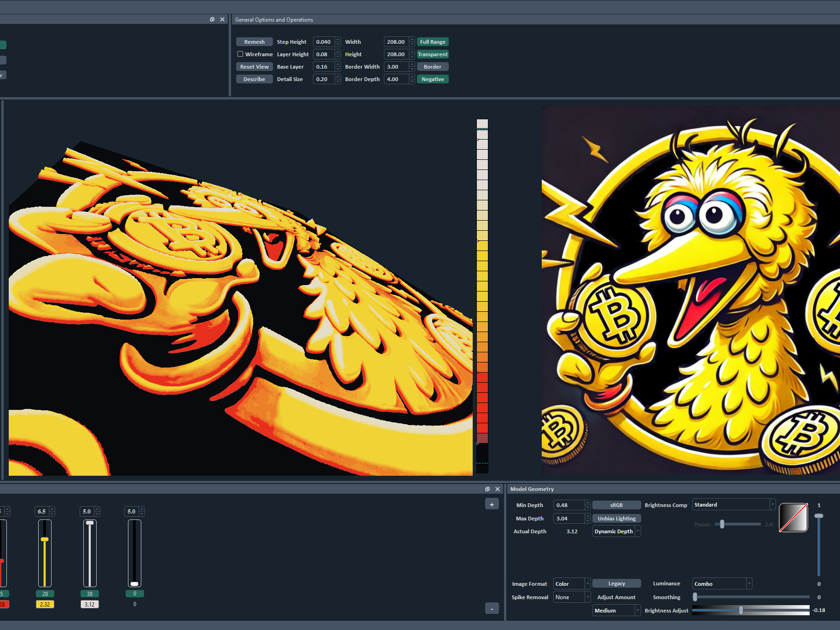Image resolution: width=840 pixels, height=630 pixels.
Task: Click the Border Depth value field
Action: tap(396, 79)
